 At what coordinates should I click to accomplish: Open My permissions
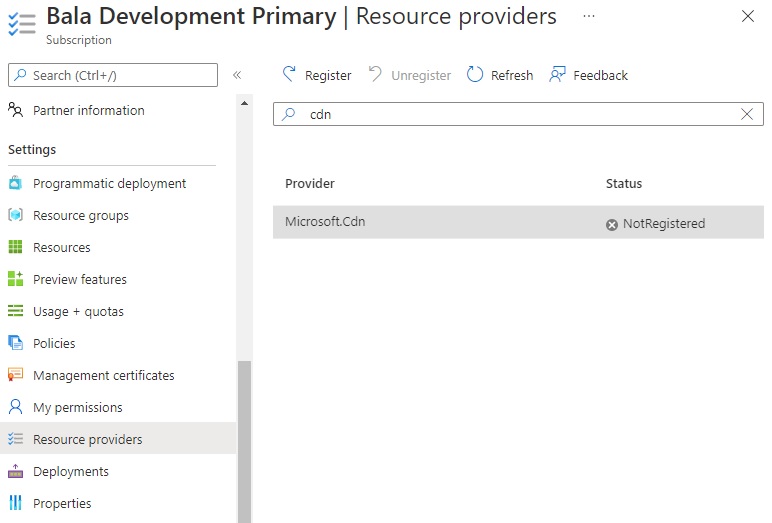pyautogui.click(x=78, y=407)
